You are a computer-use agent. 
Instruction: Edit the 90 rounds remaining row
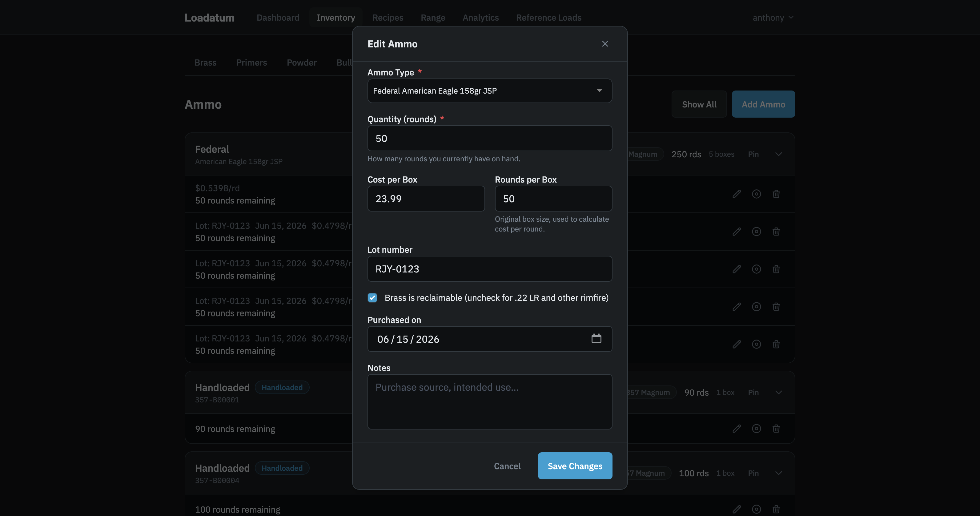coord(737,429)
